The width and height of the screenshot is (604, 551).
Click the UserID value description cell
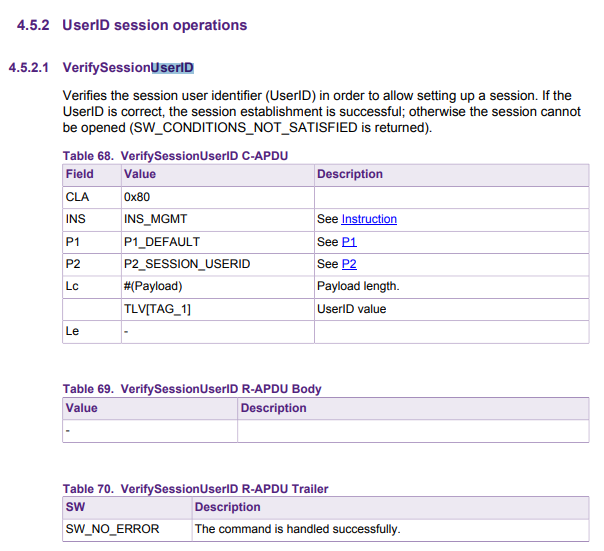pos(351,309)
